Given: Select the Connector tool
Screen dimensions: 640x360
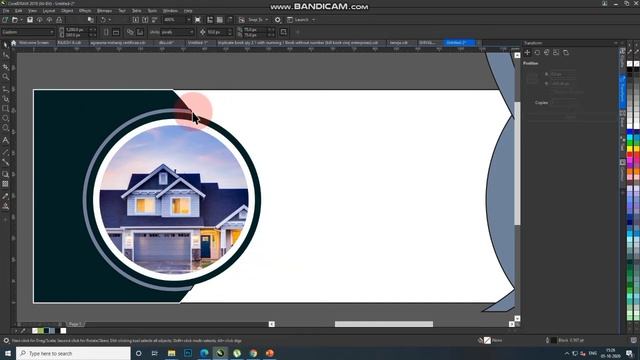Looking at the screenshot, I should [x=5, y=162].
